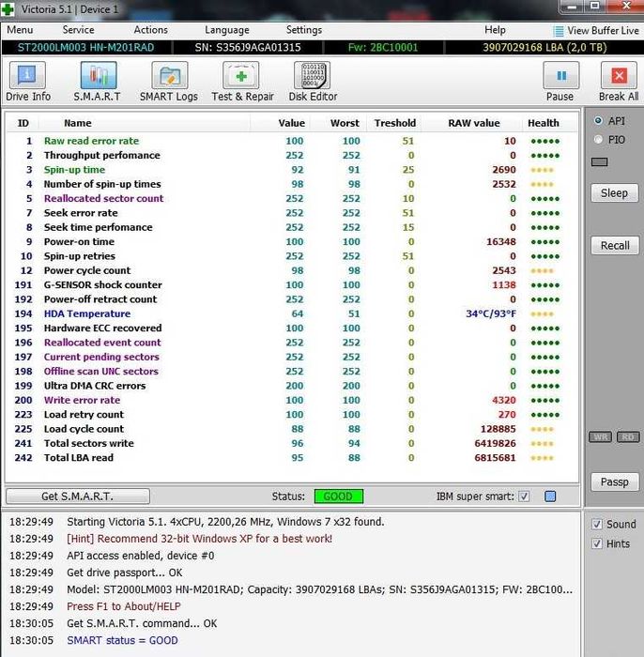Click the 'Press F1 to About/HELP' log line
This screenshot has height=657, width=644.
[124, 606]
